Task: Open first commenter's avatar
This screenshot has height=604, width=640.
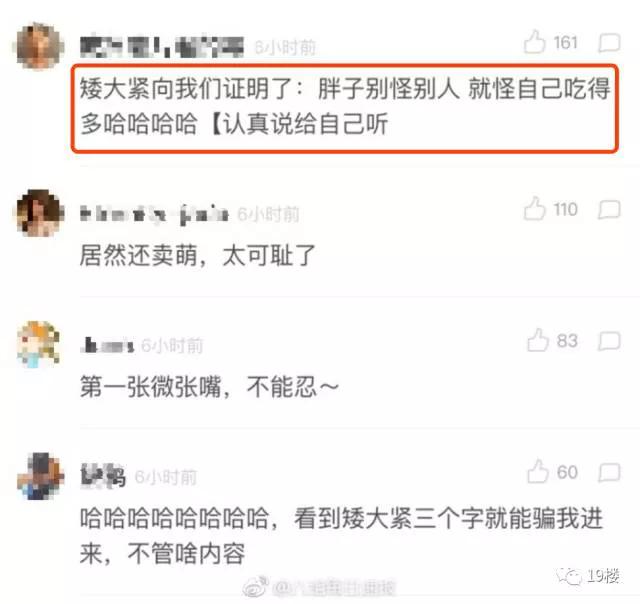Action: (40, 46)
